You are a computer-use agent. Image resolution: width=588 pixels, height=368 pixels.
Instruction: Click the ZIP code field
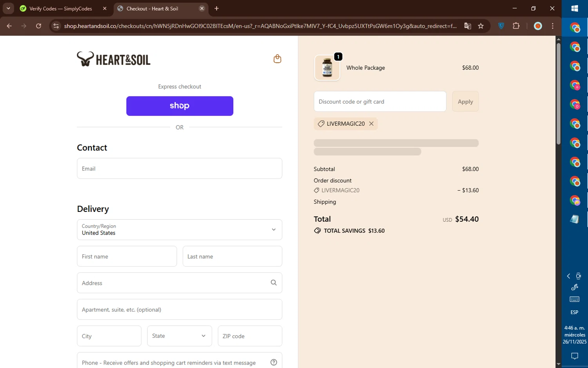[250, 336]
